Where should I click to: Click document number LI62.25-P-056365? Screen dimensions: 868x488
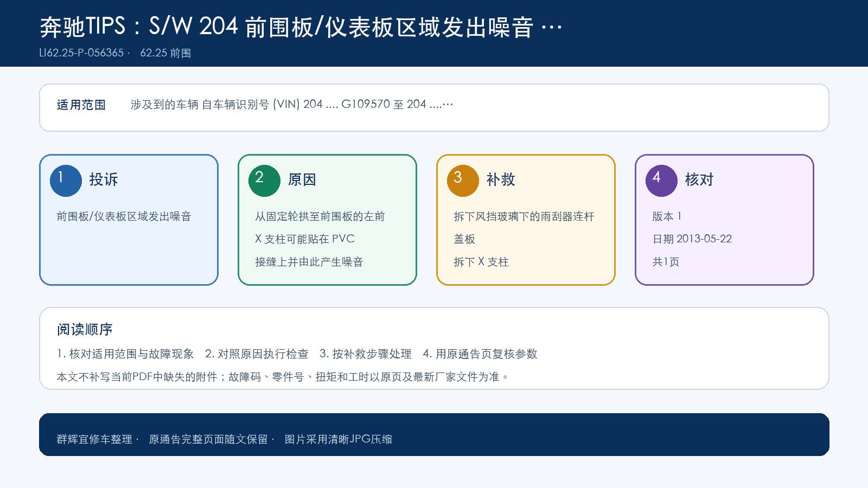(x=81, y=53)
